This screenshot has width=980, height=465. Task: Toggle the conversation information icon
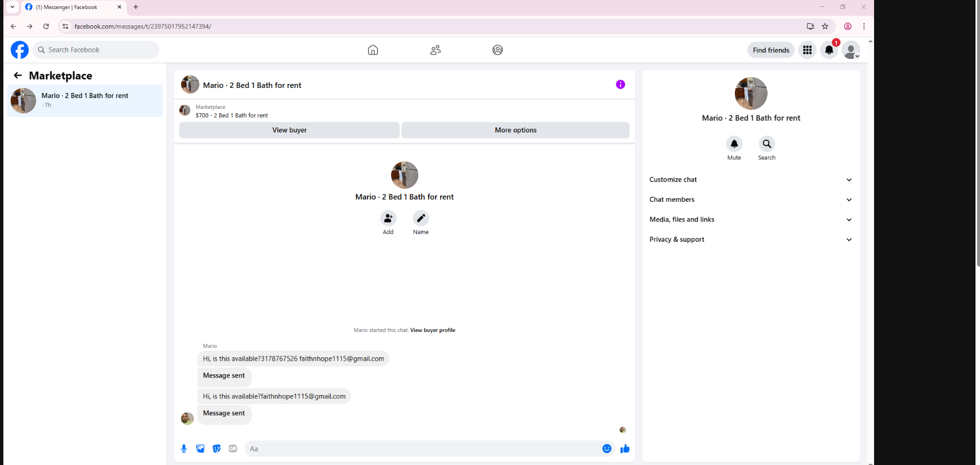[x=620, y=85]
